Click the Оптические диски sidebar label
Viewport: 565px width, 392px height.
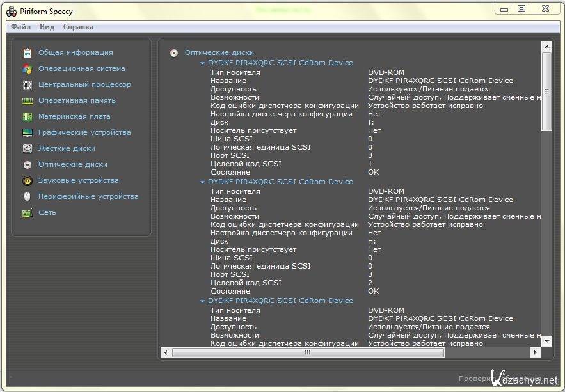coord(72,164)
